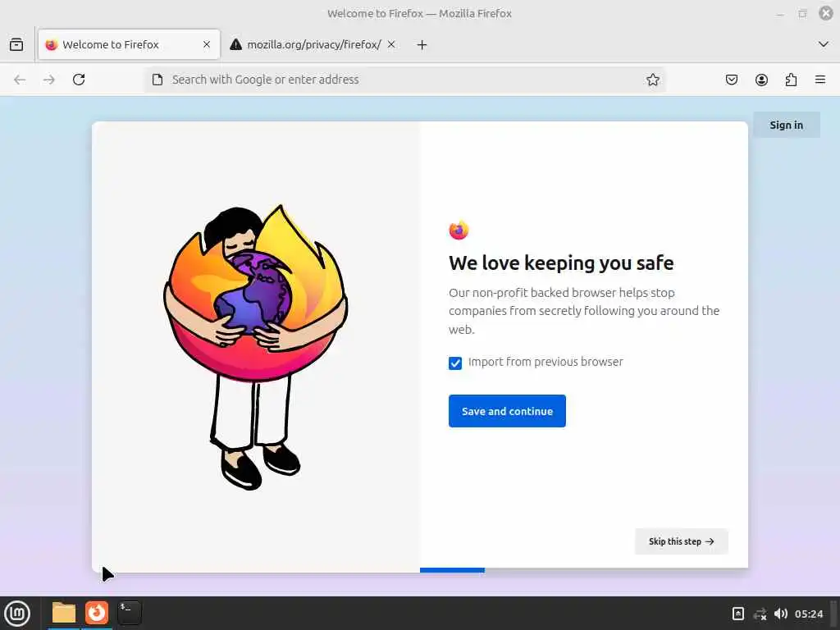The height and width of the screenshot is (630, 840).
Task: Open the notes tray icon
Action: click(737, 614)
